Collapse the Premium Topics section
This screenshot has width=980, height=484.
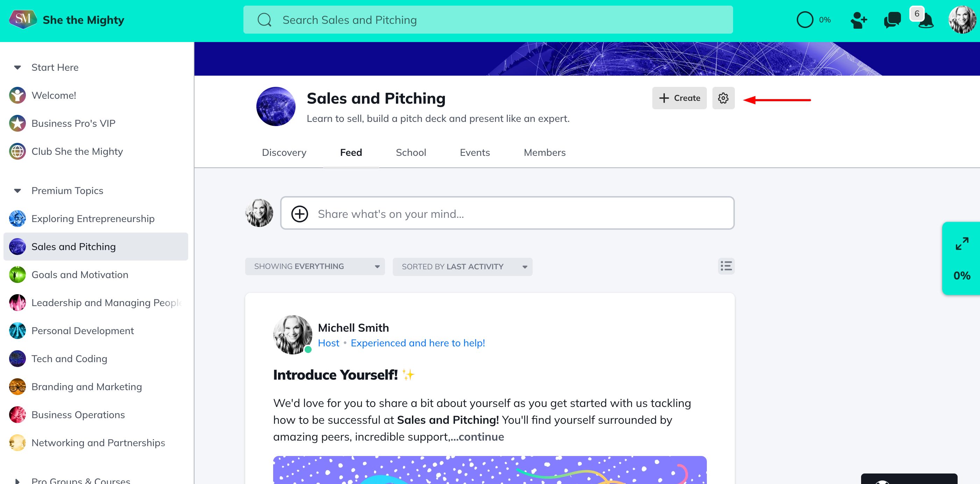(x=17, y=191)
